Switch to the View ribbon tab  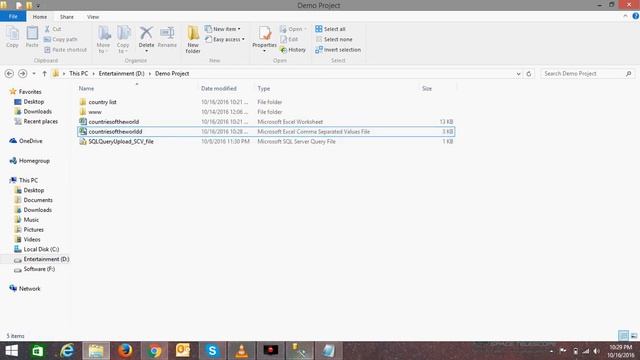(x=93, y=17)
